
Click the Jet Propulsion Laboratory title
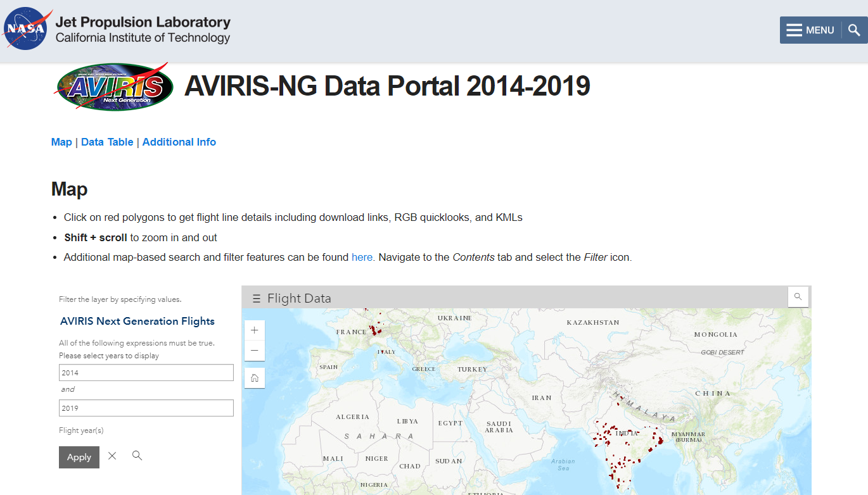143,22
